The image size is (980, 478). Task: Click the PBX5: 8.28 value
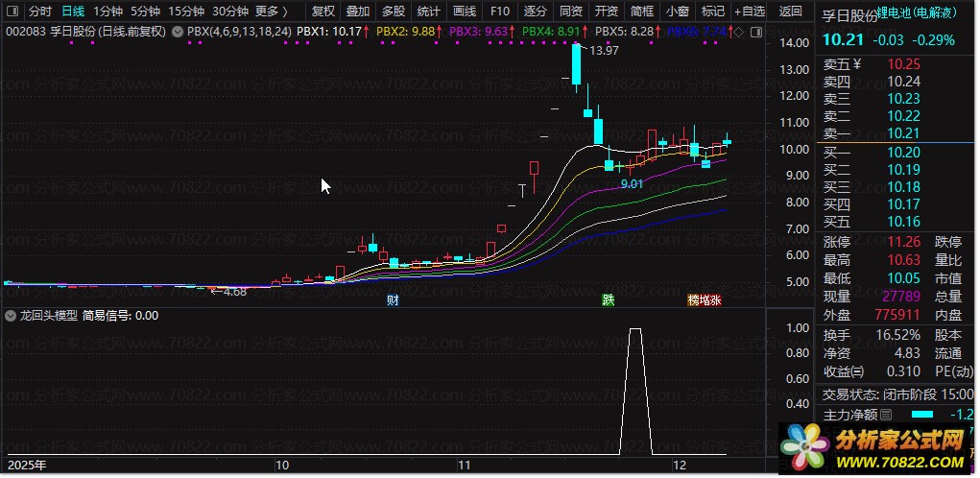click(x=624, y=32)
